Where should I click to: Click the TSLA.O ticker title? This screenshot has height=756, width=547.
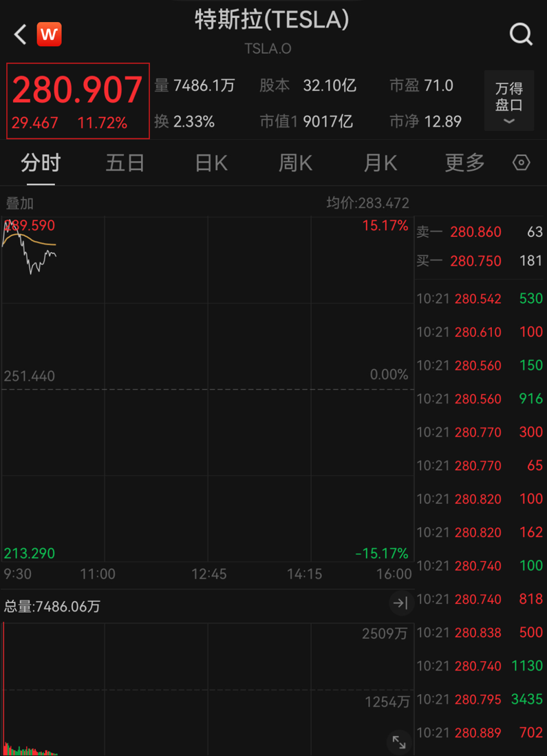tap(268, 49)
